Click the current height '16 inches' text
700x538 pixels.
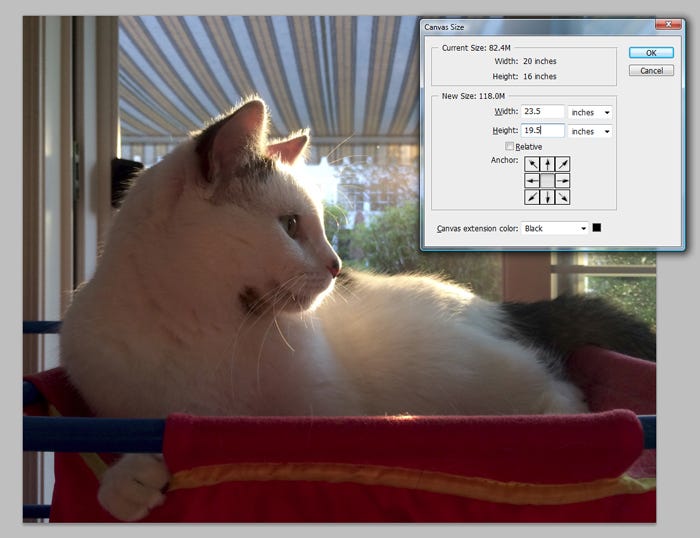coord(540,76)
